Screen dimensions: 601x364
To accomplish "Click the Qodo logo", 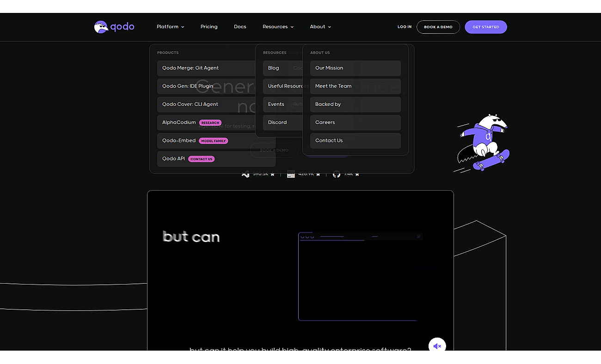I will [x=114, y=27].
